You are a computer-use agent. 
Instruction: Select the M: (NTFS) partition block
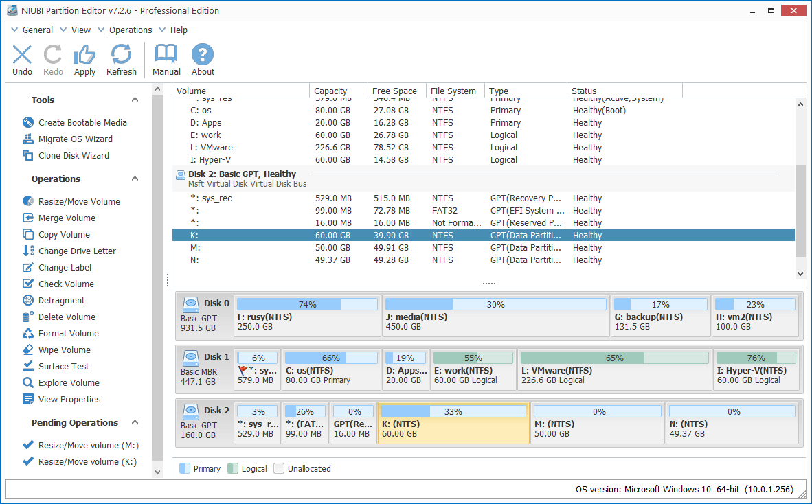pyautogui.click(x=597, y=423)
